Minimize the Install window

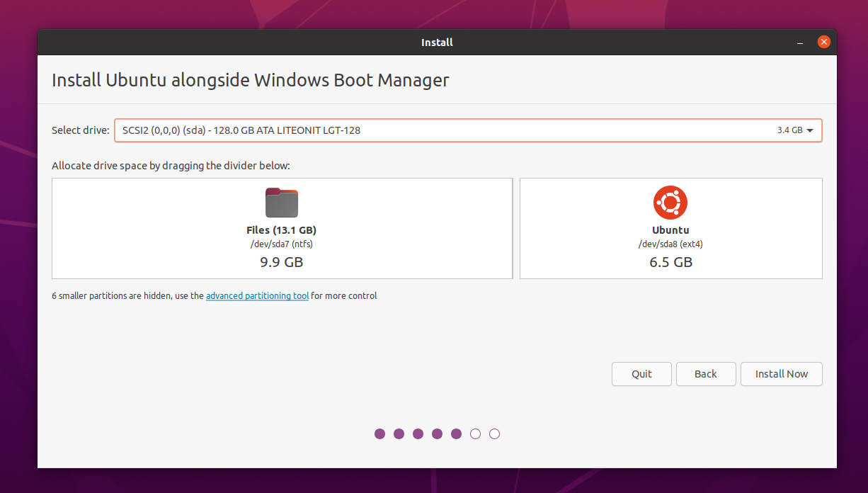pyautogui.click(x=800, y=42)
